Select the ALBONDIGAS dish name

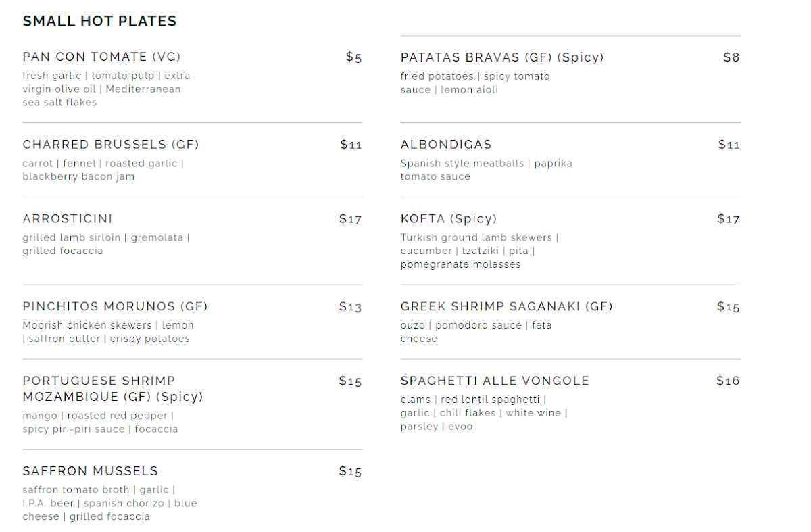pos(446,145)
